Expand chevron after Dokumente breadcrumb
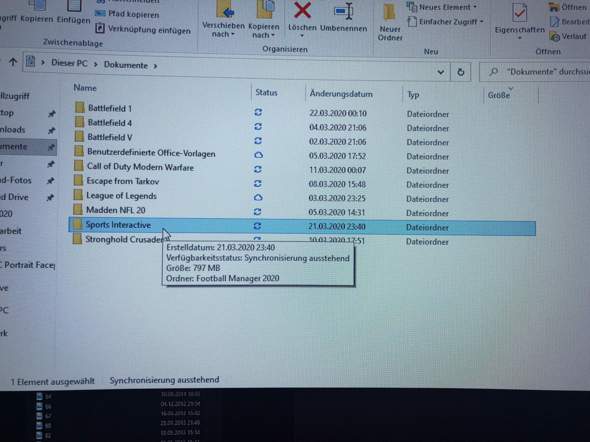Viewport: 590px width, 442px height. (x=155, y=66)
